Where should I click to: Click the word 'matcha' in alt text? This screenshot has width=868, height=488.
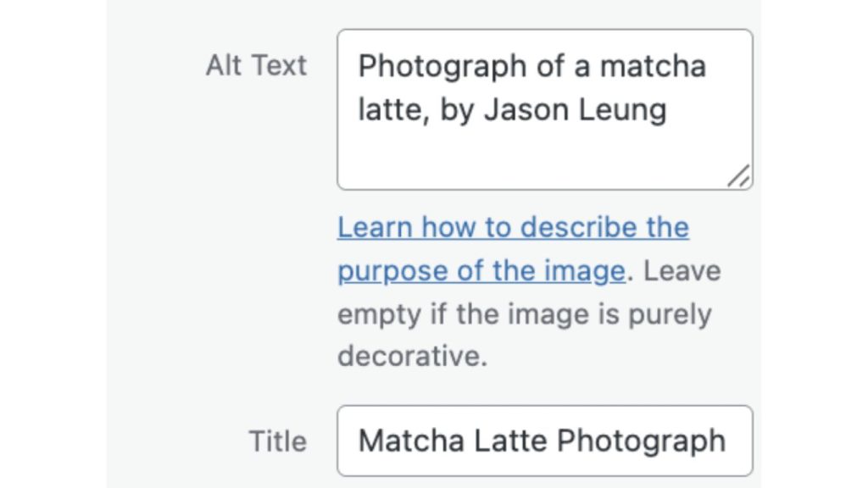coord(653,66)
